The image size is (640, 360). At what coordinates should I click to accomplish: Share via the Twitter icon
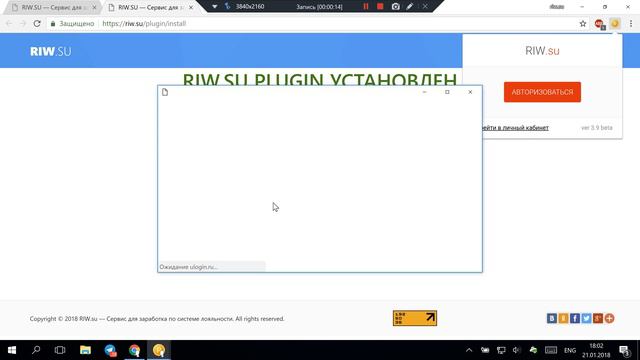point(586,318)
